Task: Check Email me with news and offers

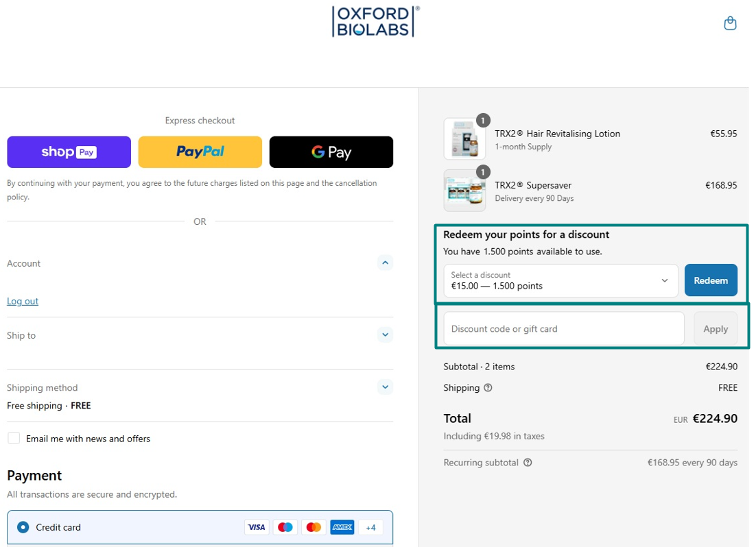Action: pos(14,438)
